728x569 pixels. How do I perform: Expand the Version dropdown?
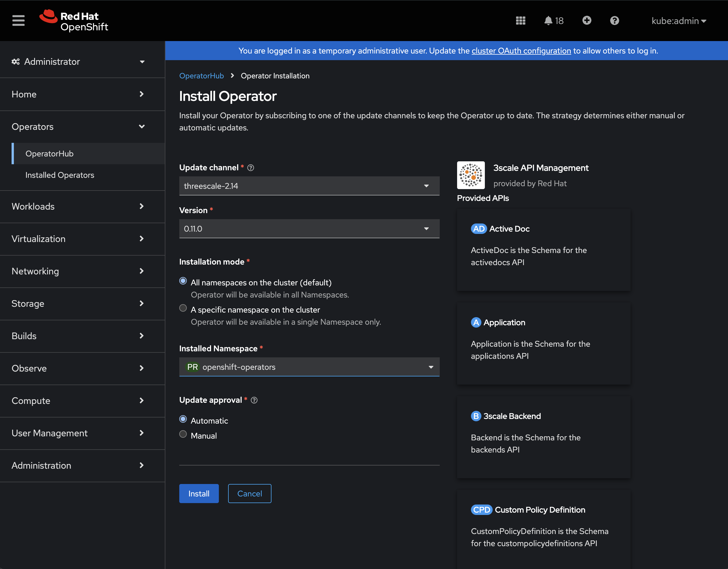click(x=310, y=229)
